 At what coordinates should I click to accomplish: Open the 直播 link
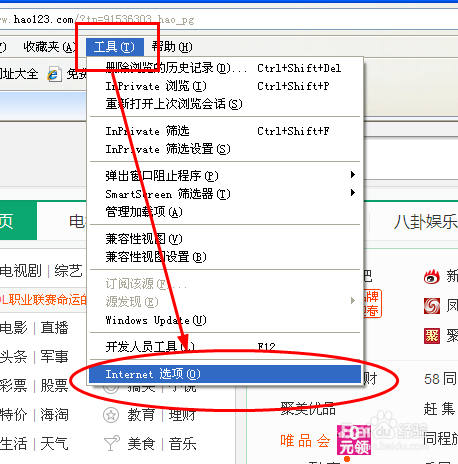pos(54,327)
